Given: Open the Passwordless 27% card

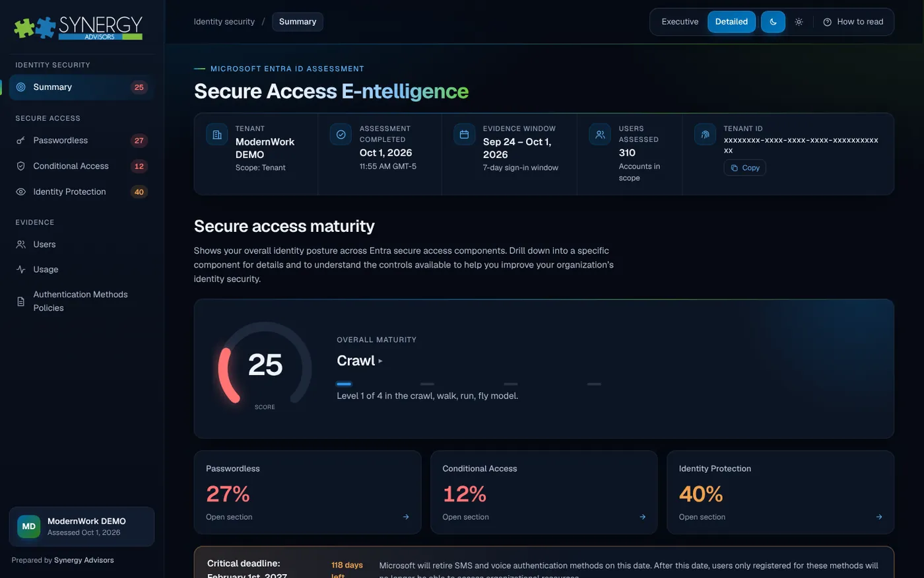Looking at the screenshot, I should click(x=308, y=492).
